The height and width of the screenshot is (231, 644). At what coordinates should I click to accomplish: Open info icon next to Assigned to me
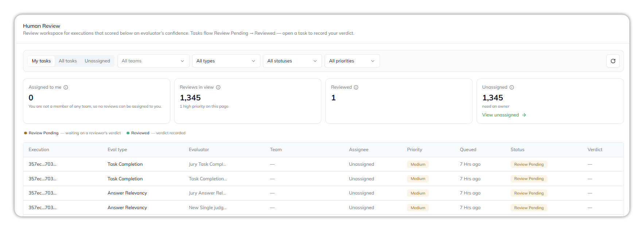pyautogui.click(x=66, y=87)
